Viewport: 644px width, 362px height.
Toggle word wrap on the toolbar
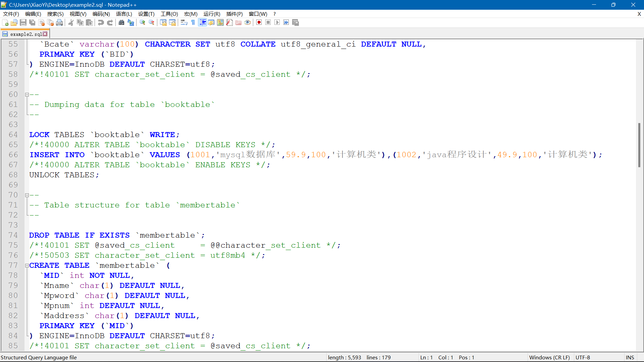(184, 22)
